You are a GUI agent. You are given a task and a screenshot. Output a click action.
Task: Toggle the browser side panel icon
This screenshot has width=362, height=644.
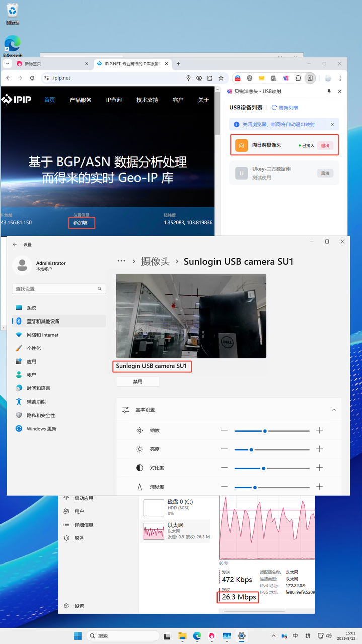[x=310, y=78]
